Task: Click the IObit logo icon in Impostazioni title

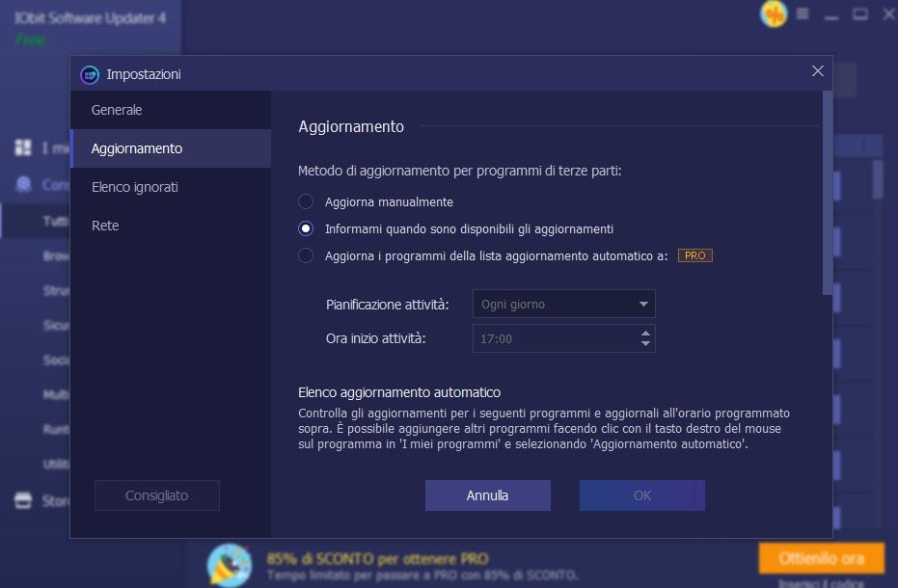Action: coord(90,74)
